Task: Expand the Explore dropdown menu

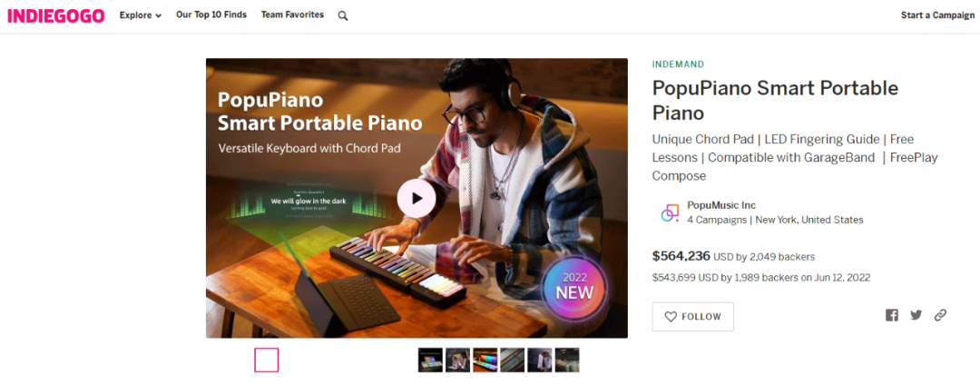Action: coord(141,15)
